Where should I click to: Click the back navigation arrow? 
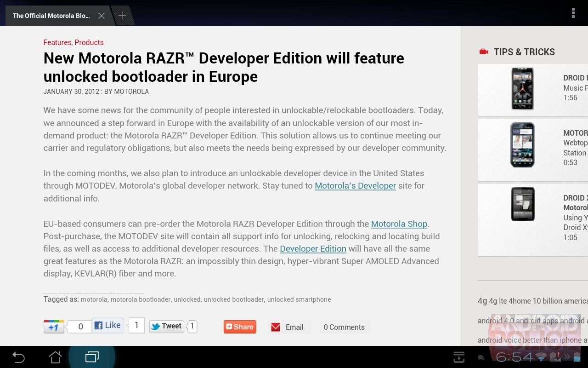coord(18,357)
